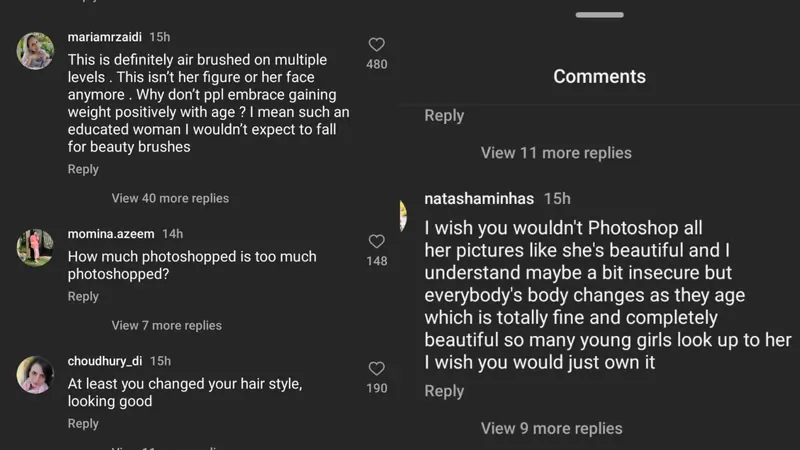Grab the Comments sheet drag handle
Screen dimensions: 800x450
[x=599, y=14]
